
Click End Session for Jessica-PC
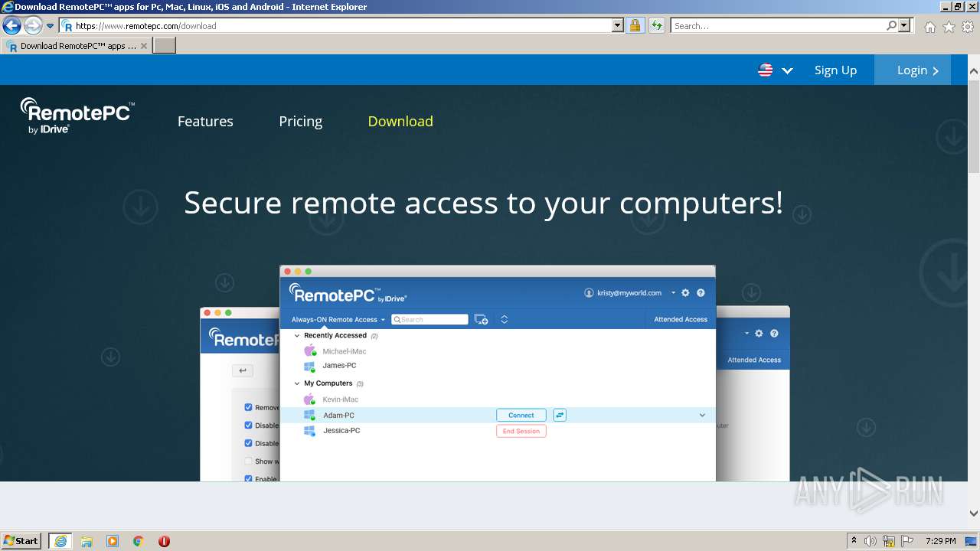(521, 432)
